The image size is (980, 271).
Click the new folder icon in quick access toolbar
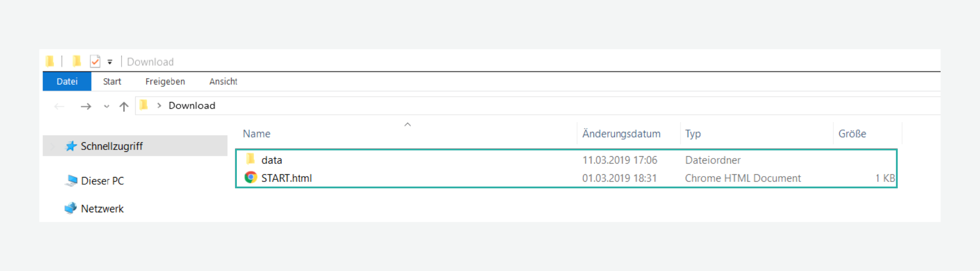77,61
